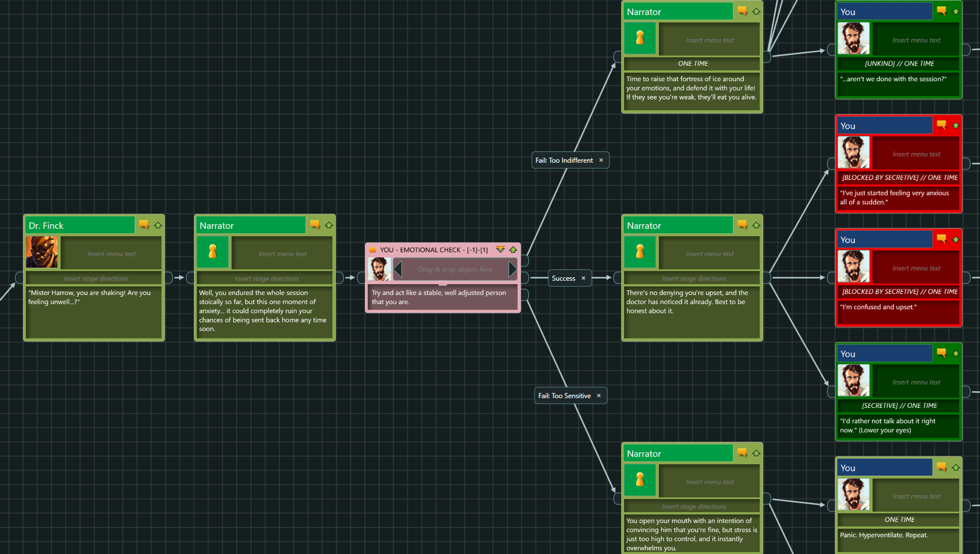Screen dimensions: 980x554
Task: Remove 'Fail: Too Sensitive' connection label
Action: pyautogui.click(x=598, y=396)
